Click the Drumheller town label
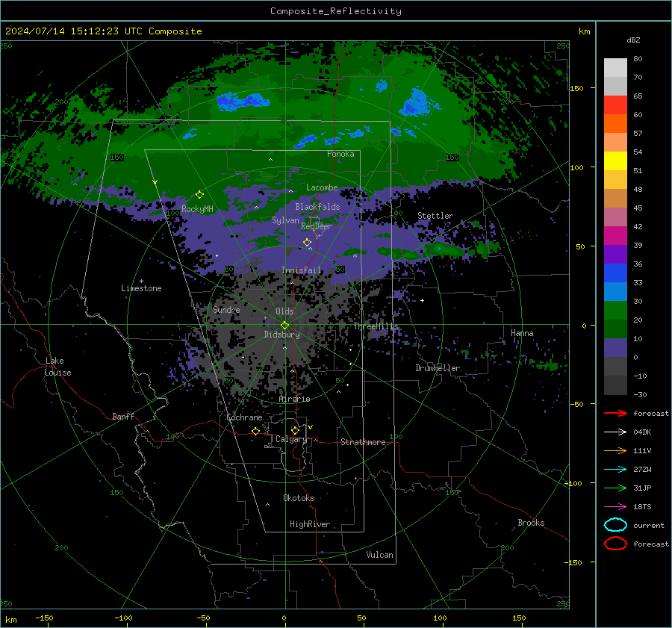The image size is (672, 628). click(438, 368)
